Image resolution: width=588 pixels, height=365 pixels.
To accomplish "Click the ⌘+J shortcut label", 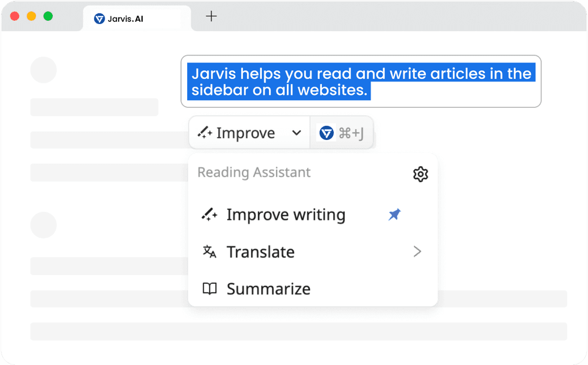I will pyautogui.click(x=351, y=133).
